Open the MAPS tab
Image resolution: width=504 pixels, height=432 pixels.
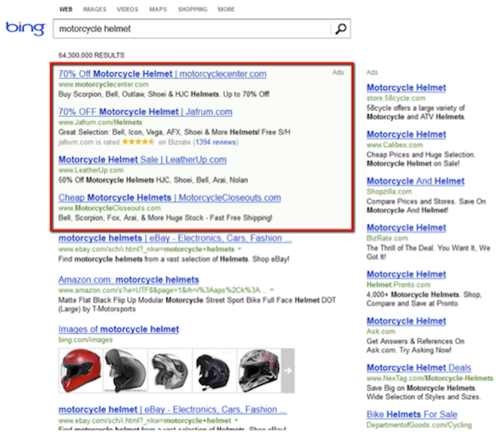158,9
